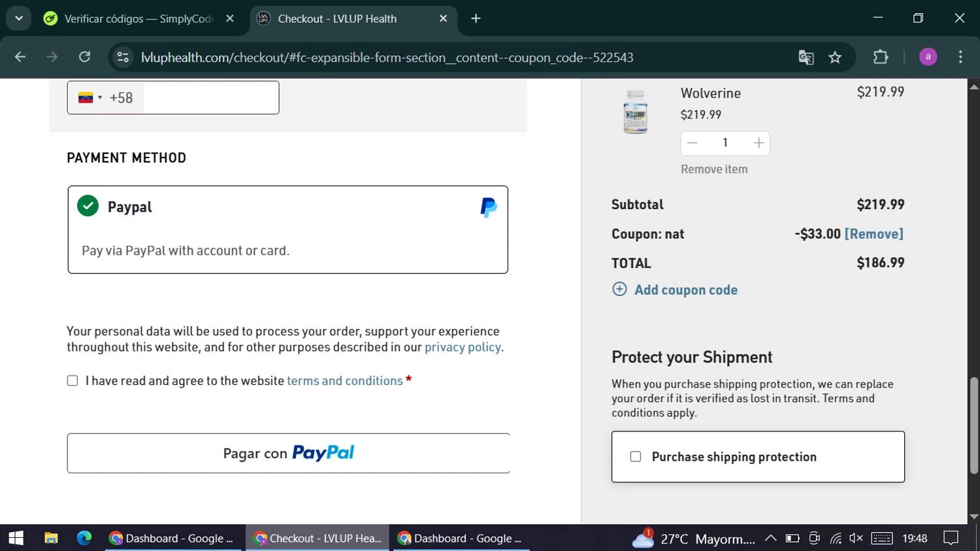Open battery status tray icon
The image size is (980, 551).
click(x=792, y=538)
